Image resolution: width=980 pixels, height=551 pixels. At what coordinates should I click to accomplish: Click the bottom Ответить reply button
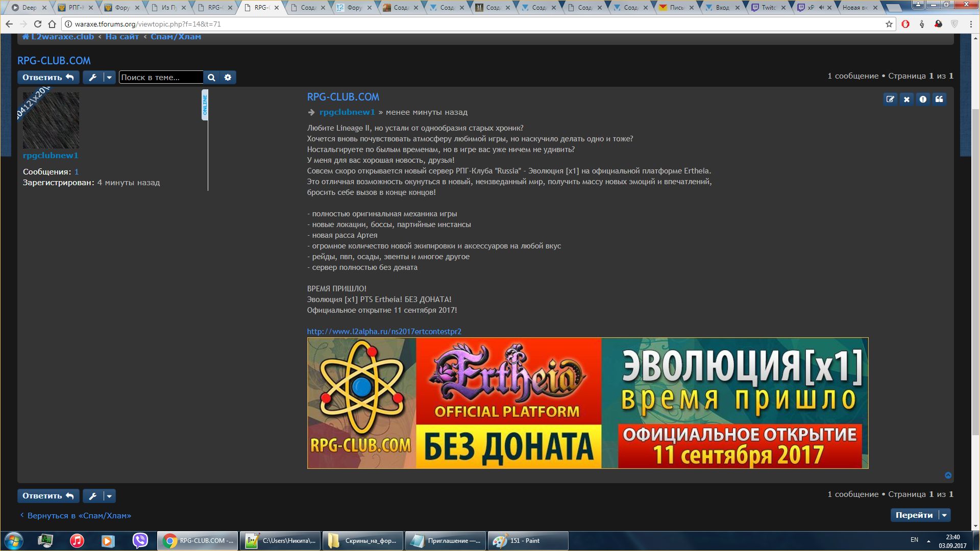click(48, 496)
